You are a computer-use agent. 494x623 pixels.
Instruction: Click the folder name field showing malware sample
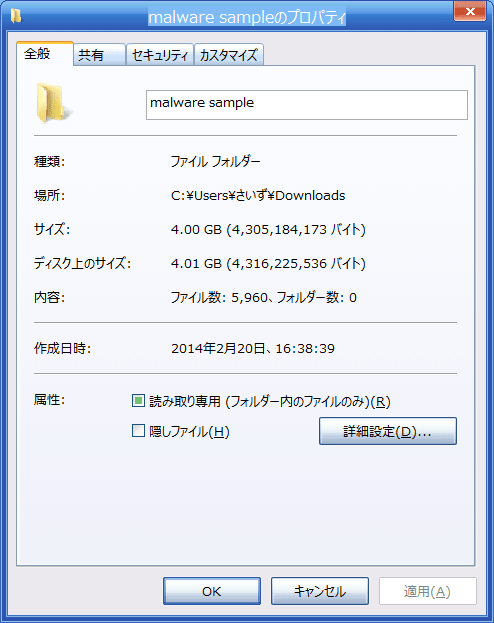pos(307,105)
